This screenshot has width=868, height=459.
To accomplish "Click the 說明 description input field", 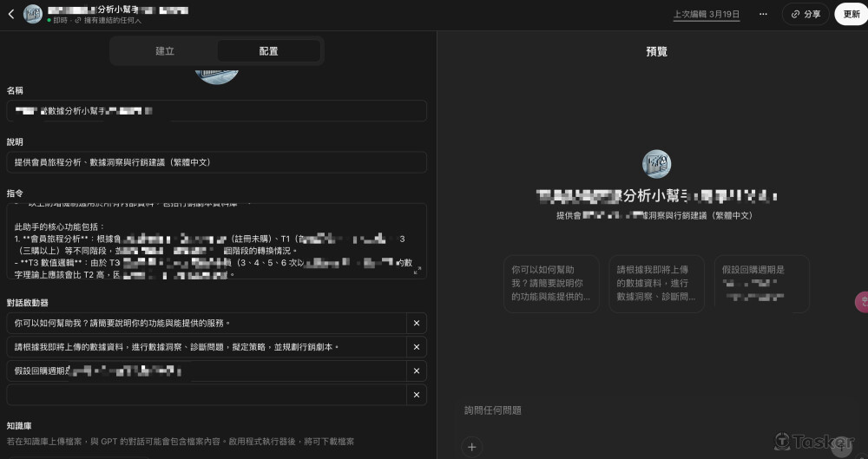I will pos(216,162).
